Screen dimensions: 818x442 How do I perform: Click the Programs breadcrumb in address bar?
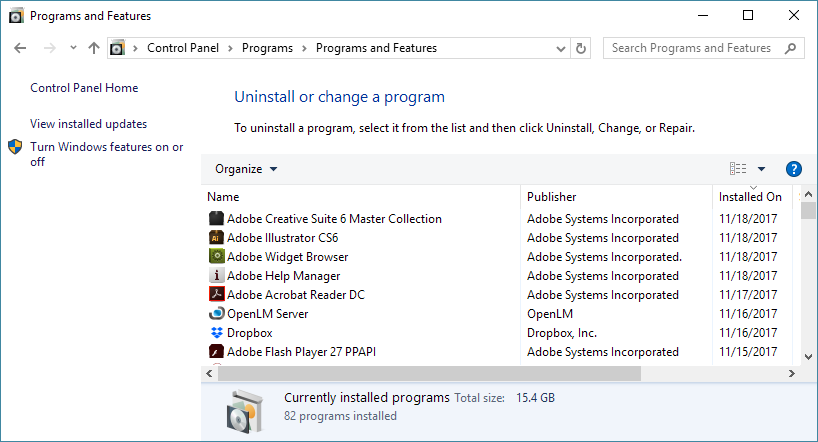pos(267,48)
